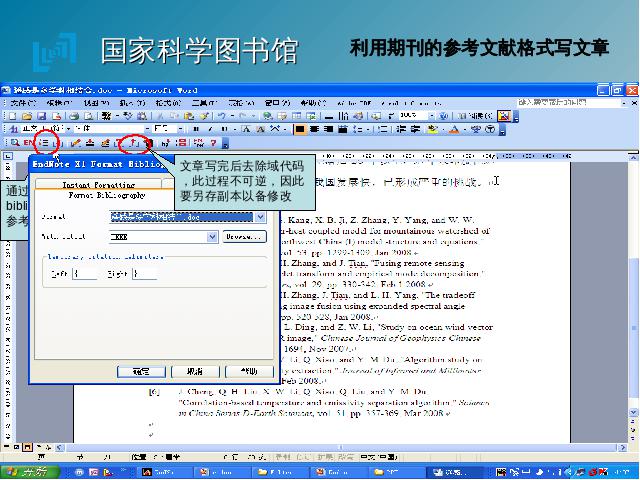
Task: Click the Browse button beside output style
Action: (x=244, y=237)
